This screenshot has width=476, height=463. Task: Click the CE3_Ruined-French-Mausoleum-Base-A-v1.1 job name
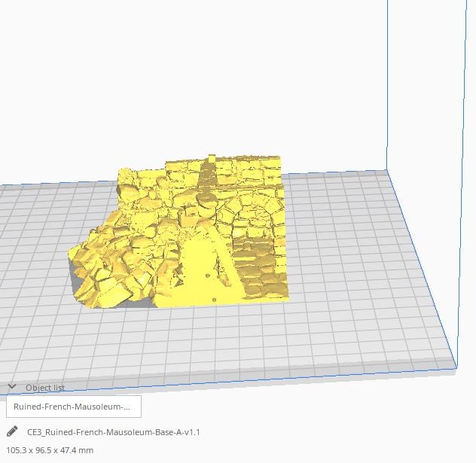coord(114,432)
